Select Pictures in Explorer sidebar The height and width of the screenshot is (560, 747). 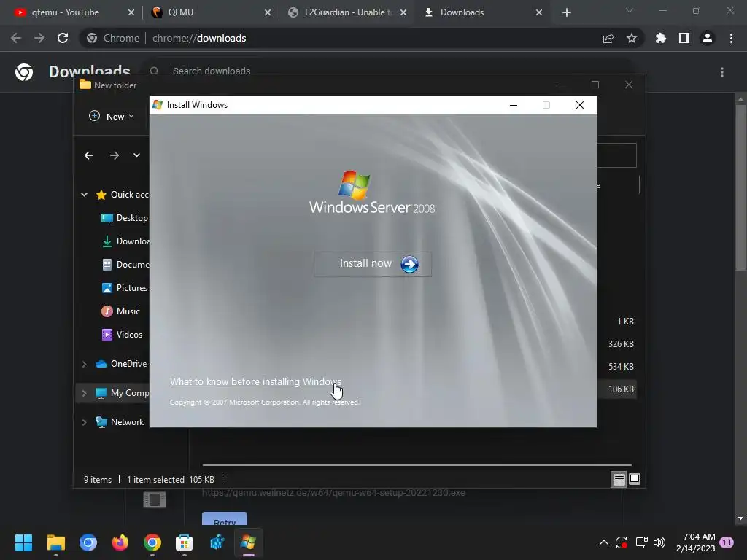(125, 287)
